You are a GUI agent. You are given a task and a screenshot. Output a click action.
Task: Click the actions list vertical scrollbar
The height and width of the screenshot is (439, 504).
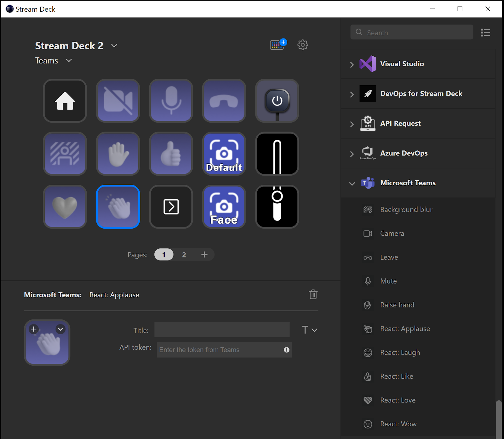point(499,419)
